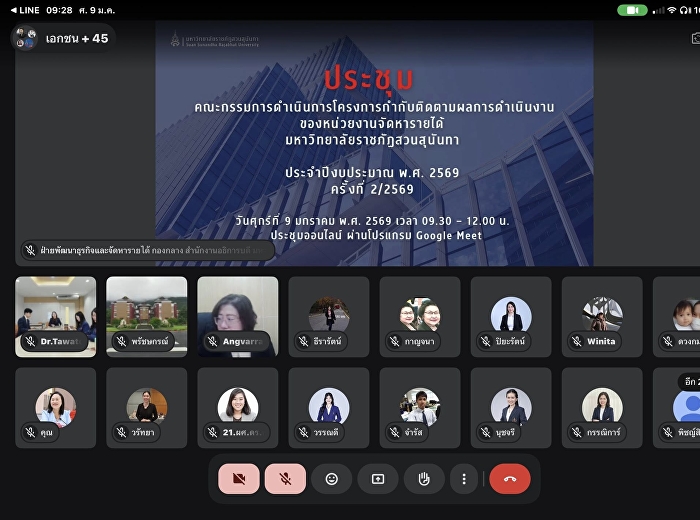The width and height of the screenshot is (700, 520).
Task: Tap the green camera-in-use status indicator
Action: click(632, 10)
